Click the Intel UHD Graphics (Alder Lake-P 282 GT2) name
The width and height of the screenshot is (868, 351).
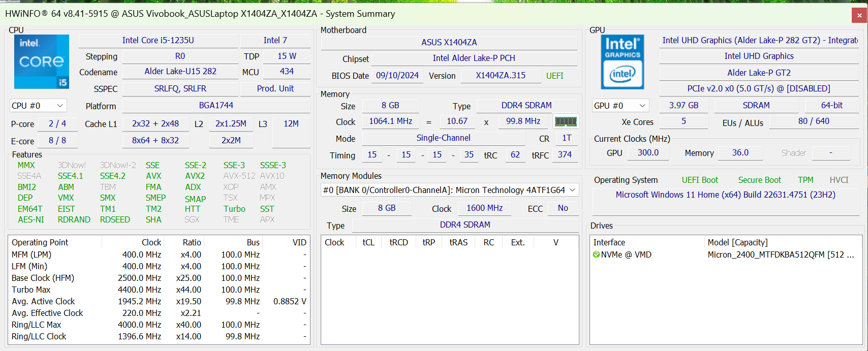(x=759, y=40)
